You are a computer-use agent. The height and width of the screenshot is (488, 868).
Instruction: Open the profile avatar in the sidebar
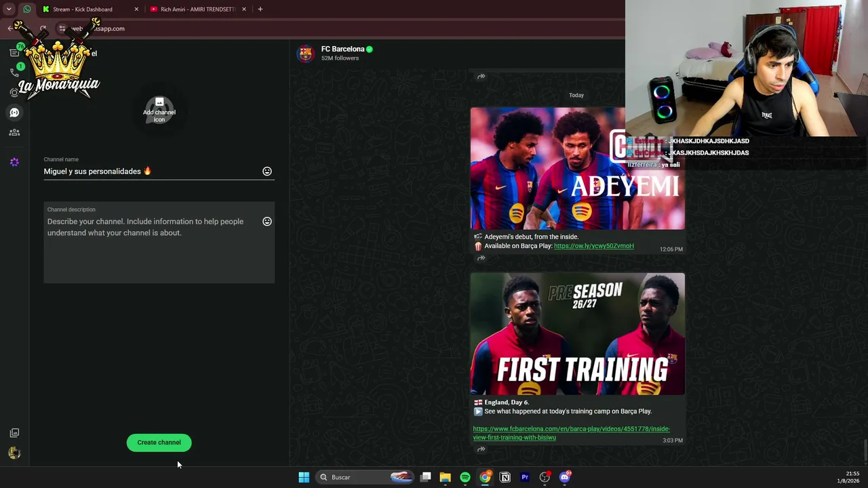pos(14,453)
